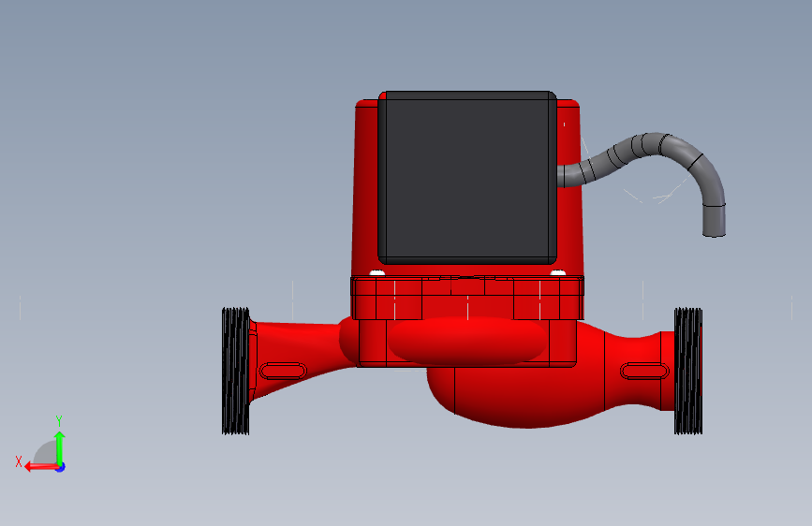Select the red oval boss at pump center
Viewport: 812px width, 526px height.
click(467, 340)
